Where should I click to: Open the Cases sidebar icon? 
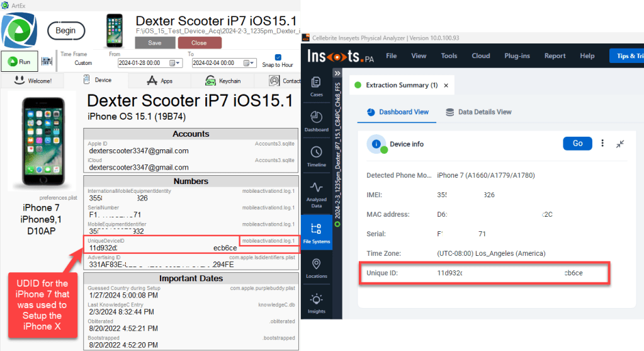tap(316, 86)
